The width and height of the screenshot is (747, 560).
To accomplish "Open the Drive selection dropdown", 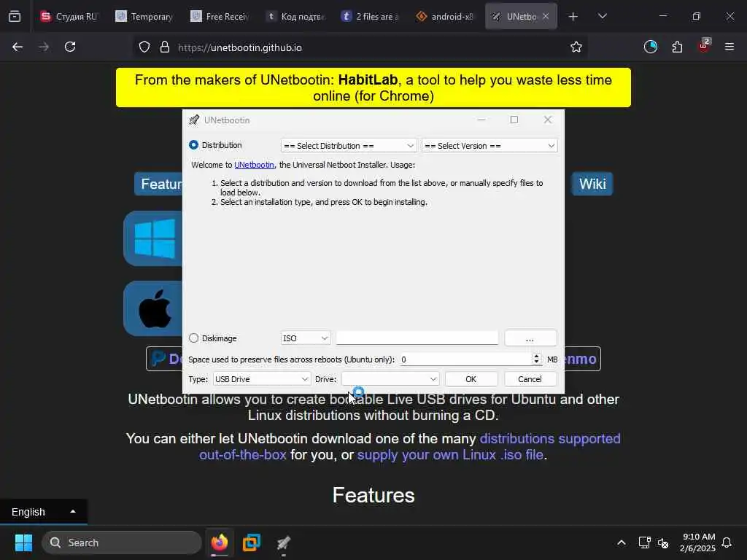I will (x=390, y=379).
